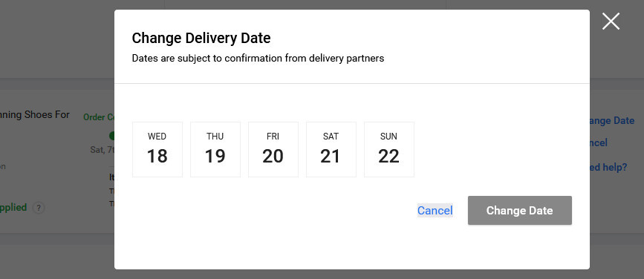
Task: Click the green offers applied text
Action: point(13,208)
